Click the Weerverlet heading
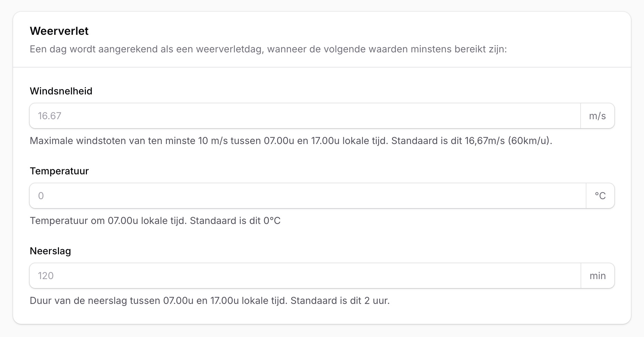644x337 pixels. (59, 31)
